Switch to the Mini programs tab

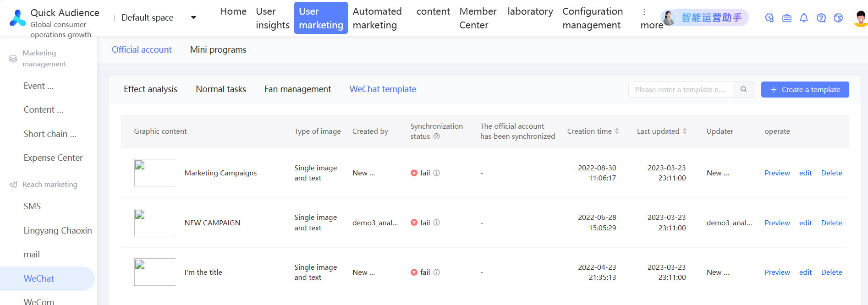coord(218,49)
